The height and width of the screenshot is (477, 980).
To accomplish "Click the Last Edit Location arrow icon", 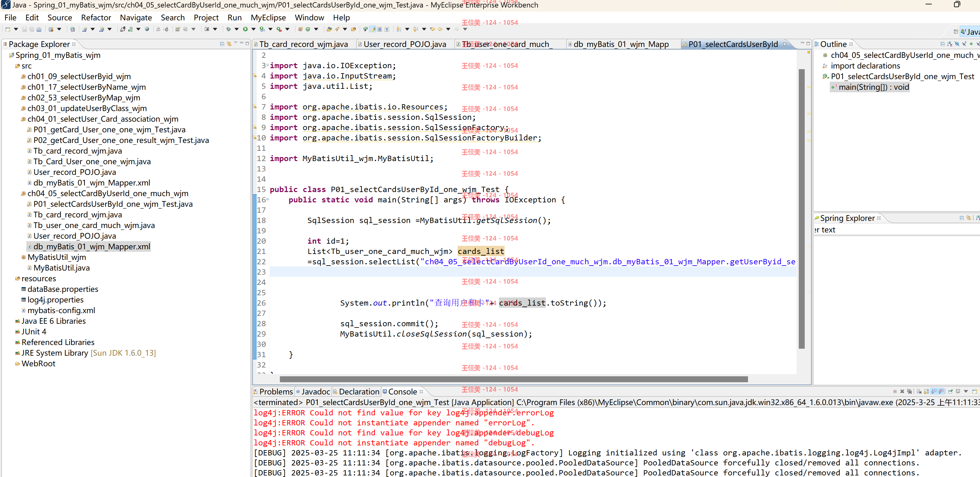I will (x=433, y=29).
